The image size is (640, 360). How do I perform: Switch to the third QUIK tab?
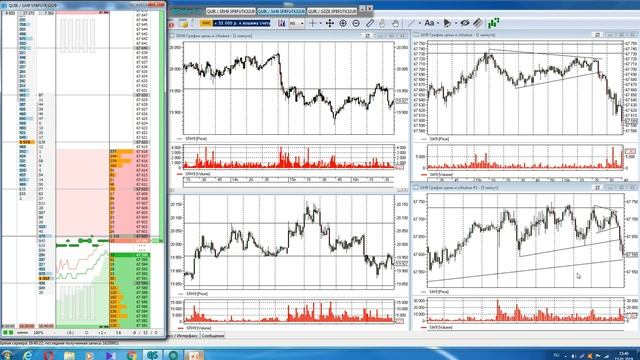pos(332,11)
